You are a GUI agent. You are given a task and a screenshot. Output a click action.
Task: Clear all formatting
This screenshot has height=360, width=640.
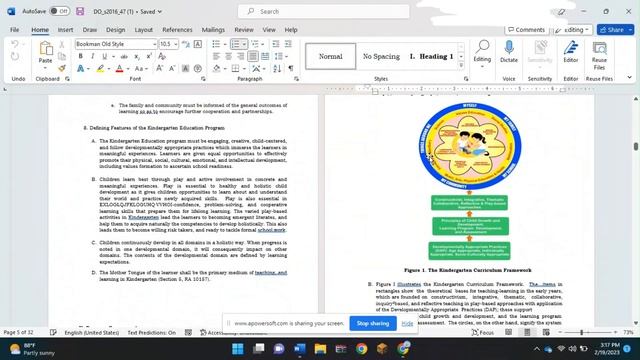162,56
